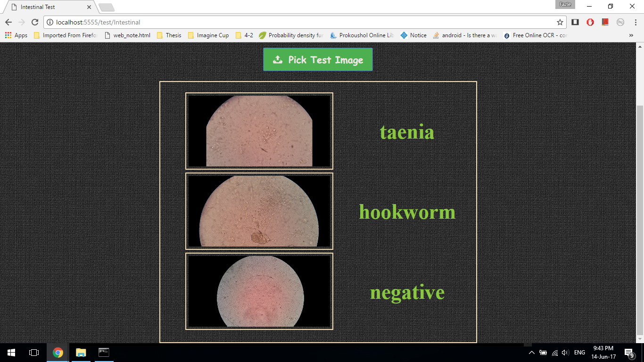Select the hookworm microscope image thumbnail

pos(259,211)
